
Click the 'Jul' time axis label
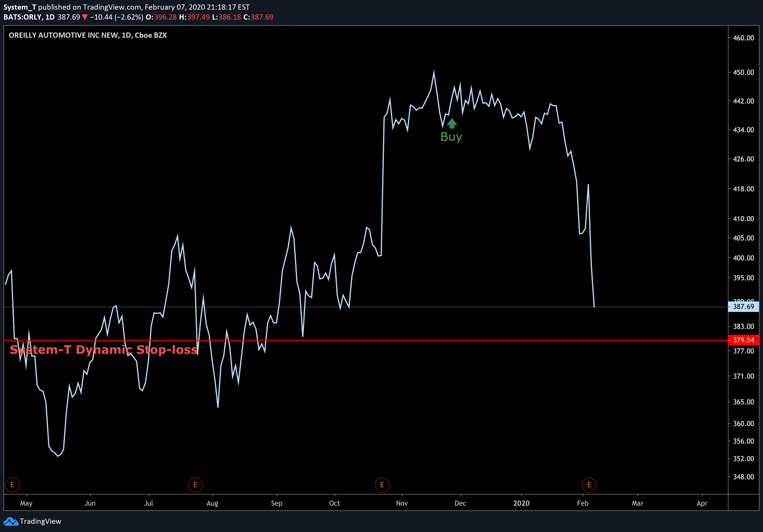coord(149,503)
